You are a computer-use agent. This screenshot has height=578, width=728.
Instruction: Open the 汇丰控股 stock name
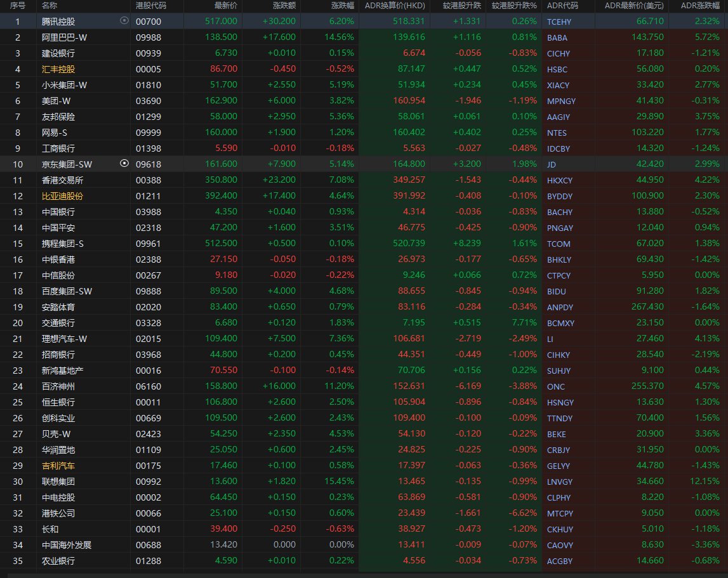(58, 69)
